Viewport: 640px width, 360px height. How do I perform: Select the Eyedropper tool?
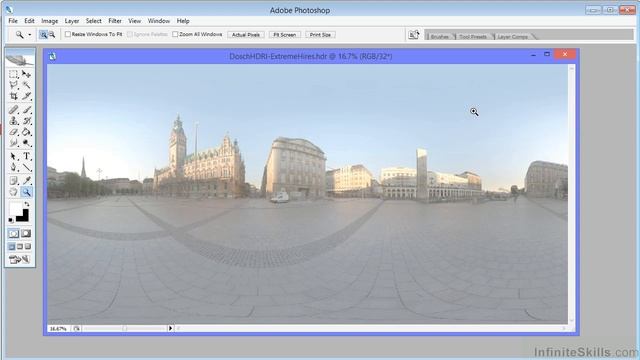(x=27, y=180)
